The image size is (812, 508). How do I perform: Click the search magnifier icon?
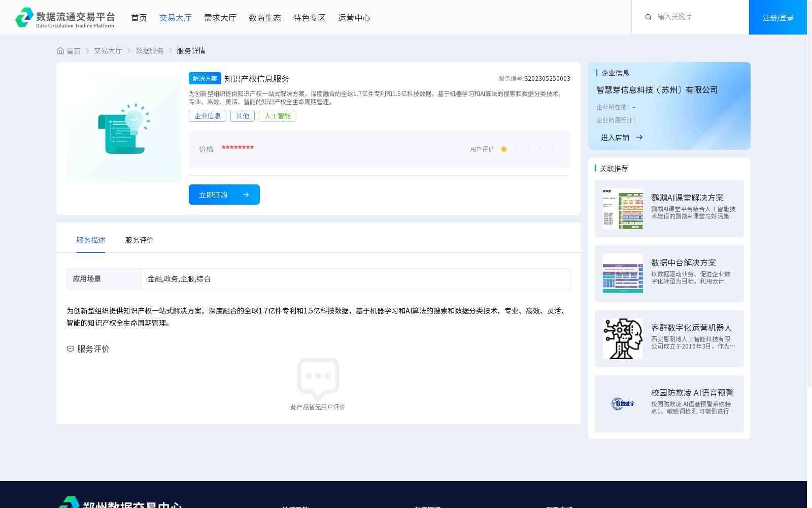[648, 17]
